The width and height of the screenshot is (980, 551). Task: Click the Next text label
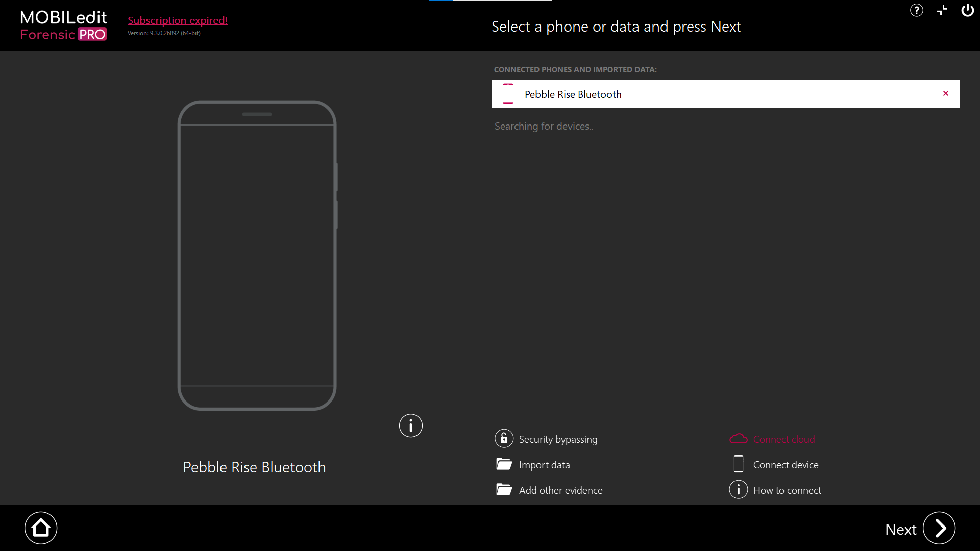pos(900,530)
